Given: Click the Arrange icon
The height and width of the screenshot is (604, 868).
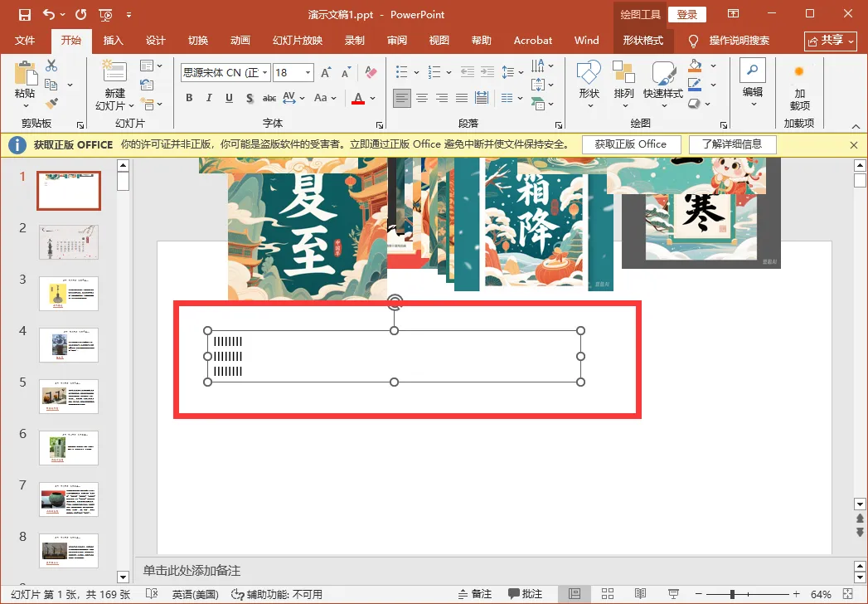Looking at the screenshot, I should click(624, 72).
